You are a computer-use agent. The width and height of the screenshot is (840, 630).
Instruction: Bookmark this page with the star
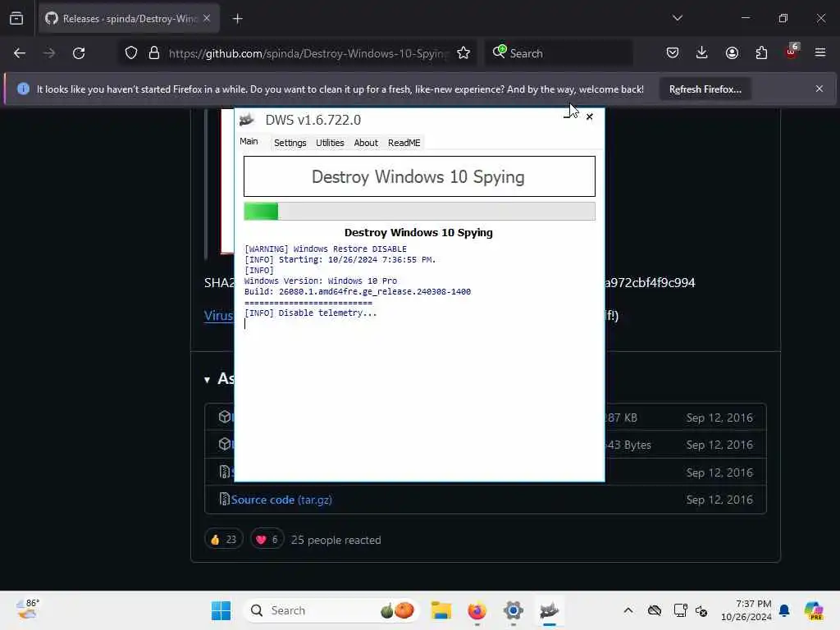(463, 53)
